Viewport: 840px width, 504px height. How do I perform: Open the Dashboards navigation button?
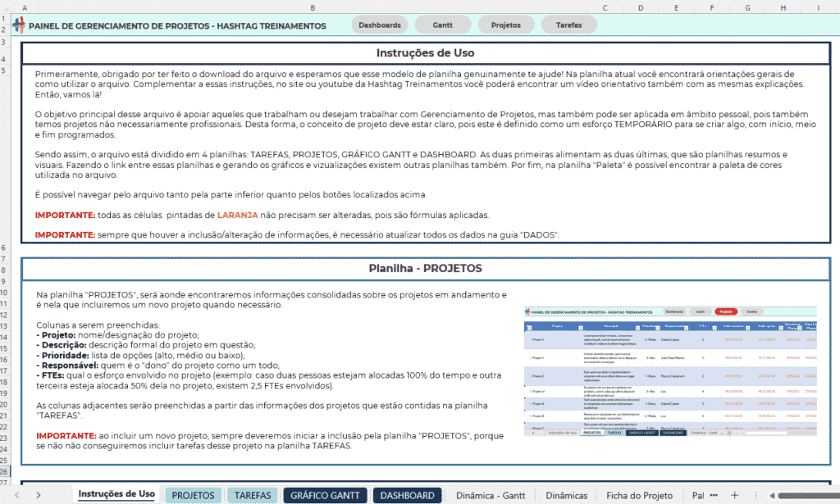click(x=380, y=25)
